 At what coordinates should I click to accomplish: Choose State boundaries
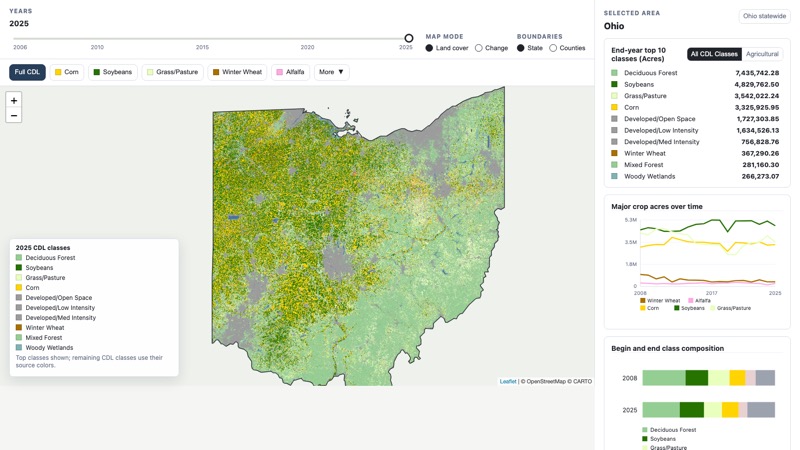(530, 48)
